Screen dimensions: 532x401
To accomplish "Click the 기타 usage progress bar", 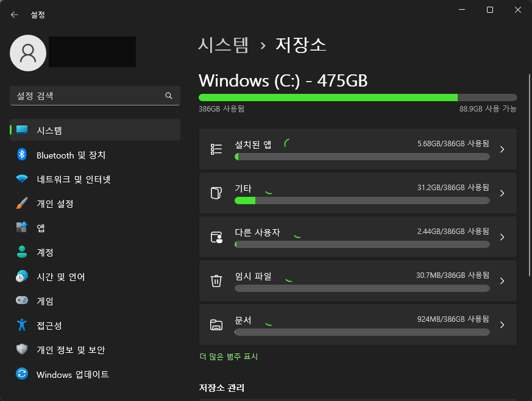I will 362,200.
